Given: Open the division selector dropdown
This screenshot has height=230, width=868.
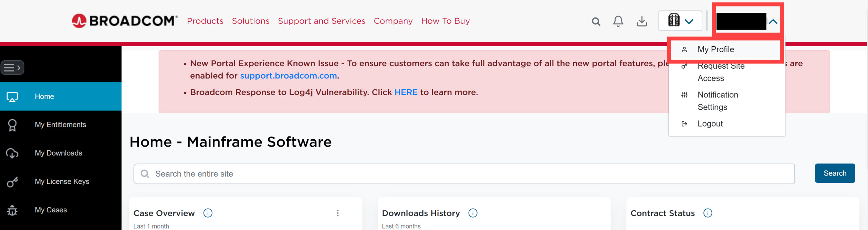Looking at the screenshot, I should point(680,21).
